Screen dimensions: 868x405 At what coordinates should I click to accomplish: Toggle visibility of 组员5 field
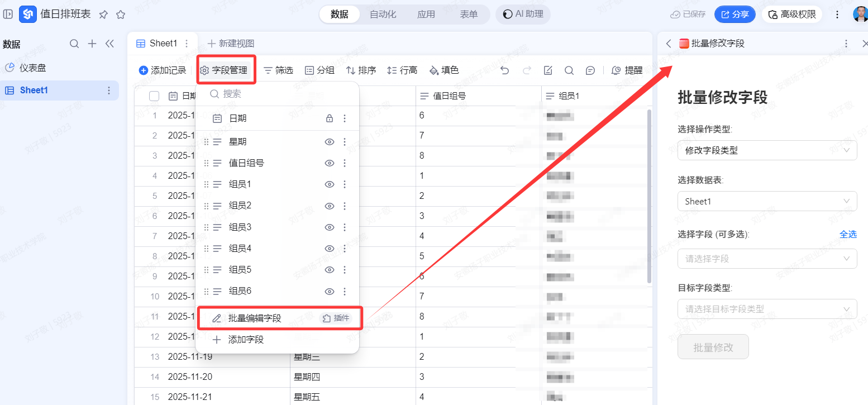[330, 270]
